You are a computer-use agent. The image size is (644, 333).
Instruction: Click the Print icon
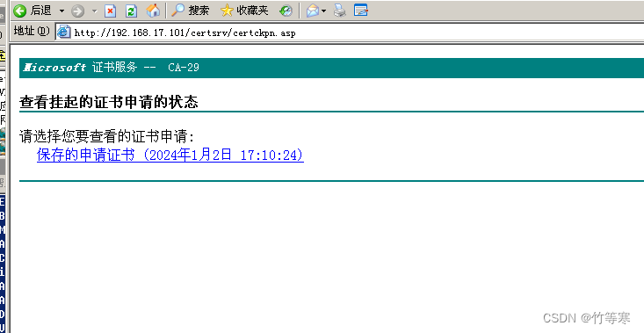(x=340, y=11)
